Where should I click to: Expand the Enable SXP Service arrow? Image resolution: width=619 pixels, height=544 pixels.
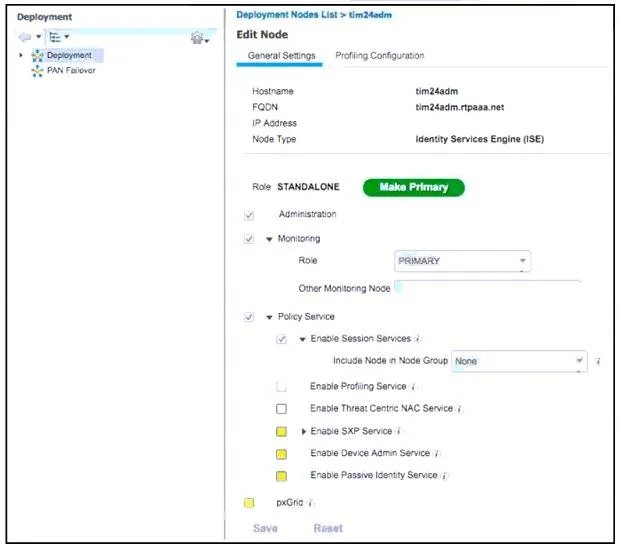coord(303,431)
